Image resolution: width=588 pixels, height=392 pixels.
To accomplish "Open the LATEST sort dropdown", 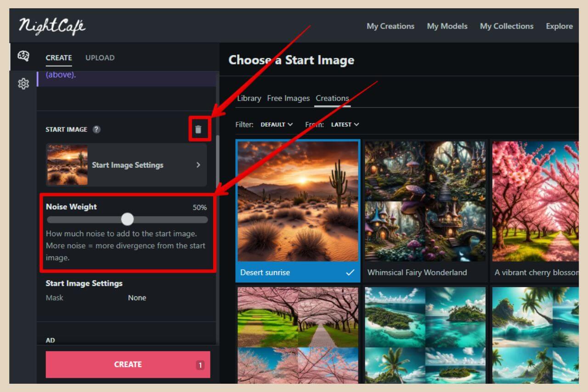I will pyautogui.click(x=345, y=124).
